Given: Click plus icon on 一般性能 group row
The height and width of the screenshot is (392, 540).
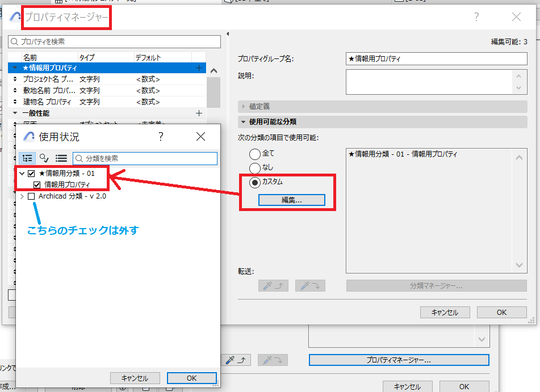Looking at the screenshot, I should [x=199, y=113].
